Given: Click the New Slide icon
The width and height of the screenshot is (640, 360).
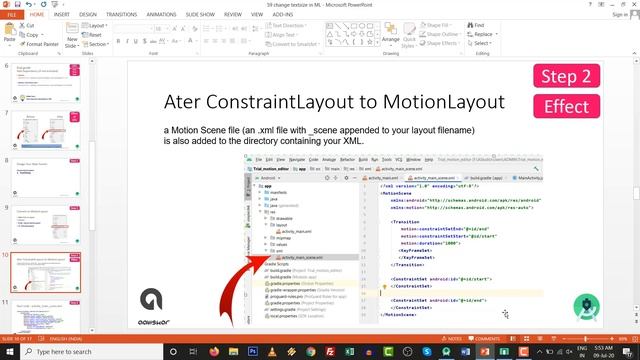Looking at the screenshot, I should point(72,29).
